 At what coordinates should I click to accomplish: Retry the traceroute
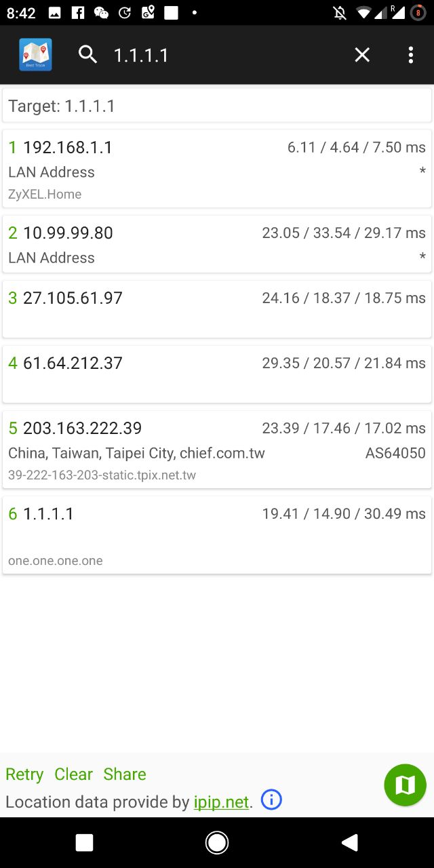[24, 774]
